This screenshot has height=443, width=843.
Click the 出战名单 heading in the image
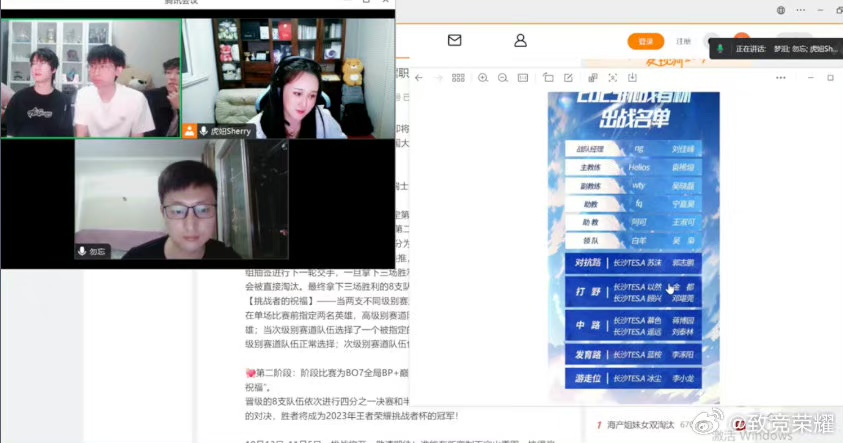634,118
